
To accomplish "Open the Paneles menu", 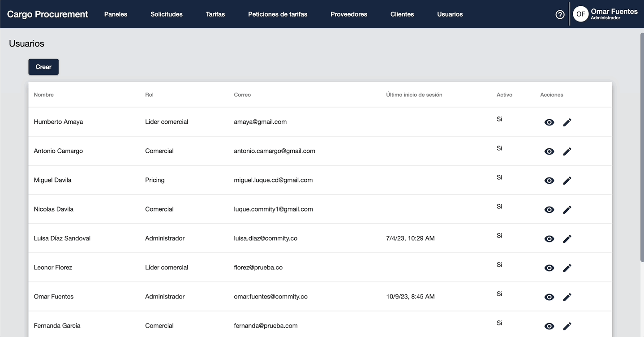I will tap(116, 14).
